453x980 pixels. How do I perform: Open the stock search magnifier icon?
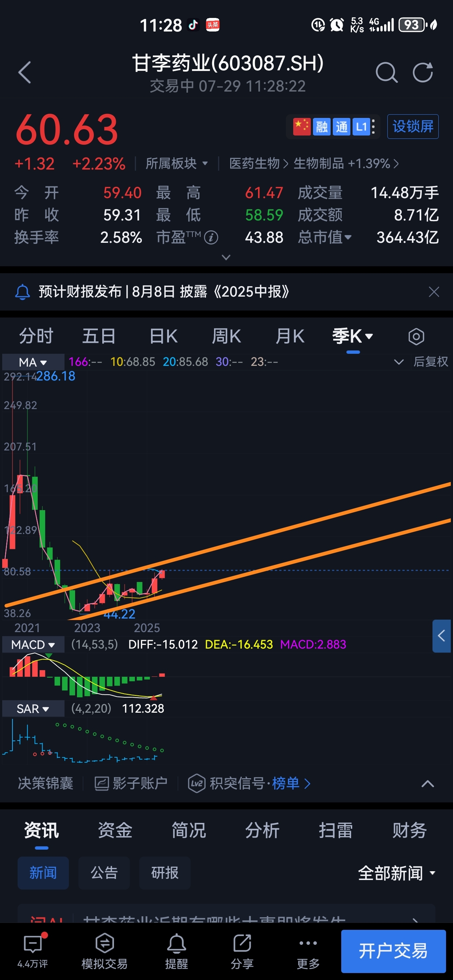(386, 72)
